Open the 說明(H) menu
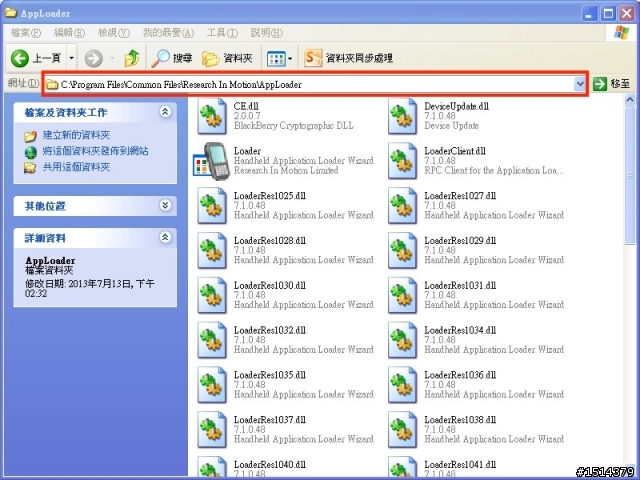Screen dimensions: 640x480 266,33
